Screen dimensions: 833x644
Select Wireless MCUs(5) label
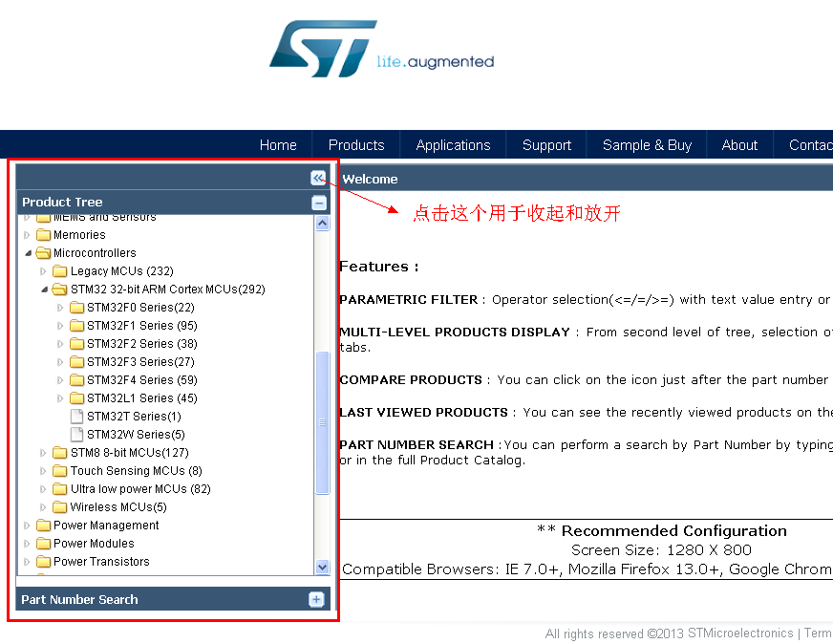pyautogui.click(x=118, y=507)
